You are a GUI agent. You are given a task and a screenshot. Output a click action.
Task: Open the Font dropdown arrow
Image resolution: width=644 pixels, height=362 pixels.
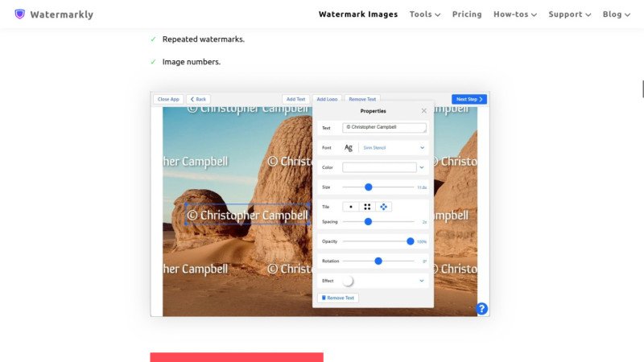tap(422, 148)
